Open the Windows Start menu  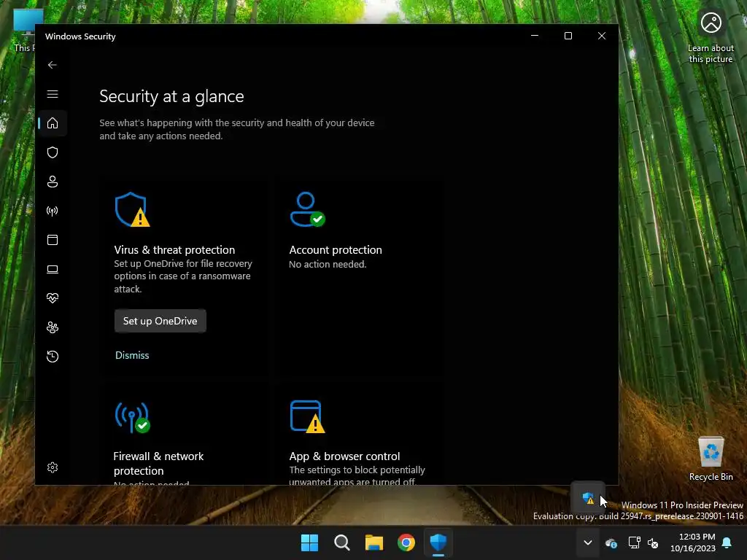click(x=309, y=542)
